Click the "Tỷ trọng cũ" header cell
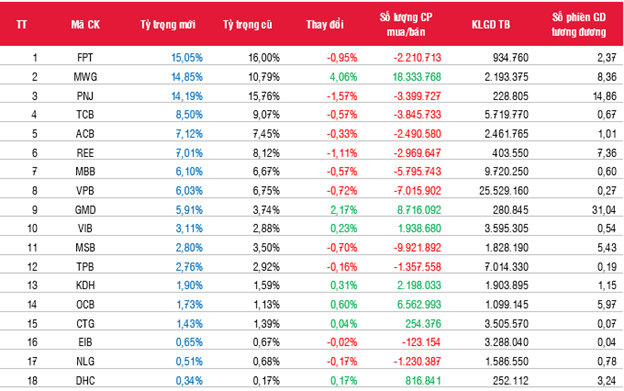The height and width of the screenshot is (391, 624). coord(248,25)
